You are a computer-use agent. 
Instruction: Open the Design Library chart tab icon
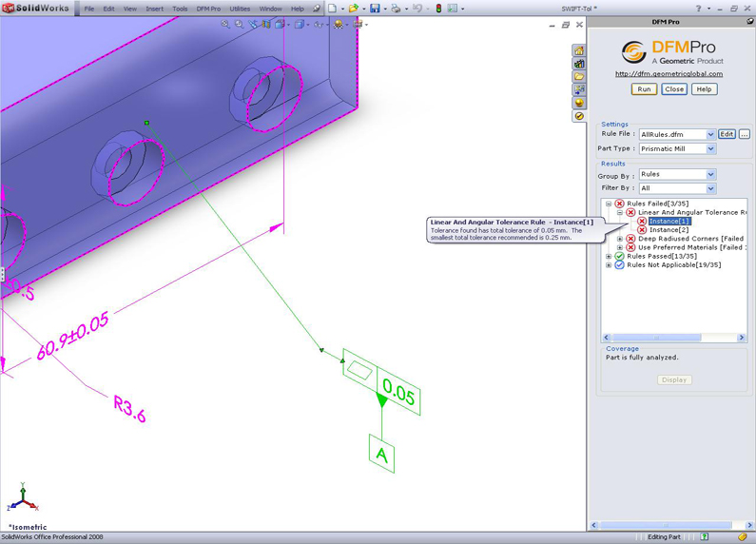pos(579,64)
